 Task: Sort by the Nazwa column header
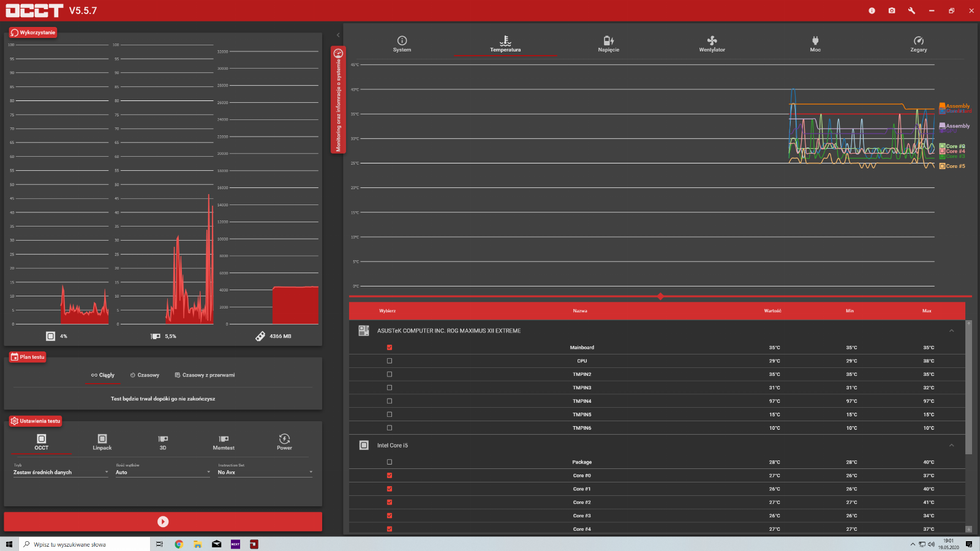pos(580,311)
